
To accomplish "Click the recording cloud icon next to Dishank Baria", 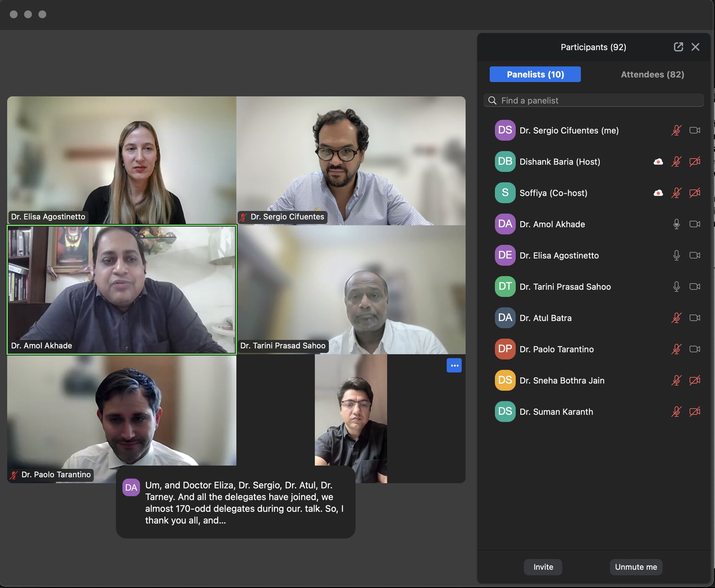I will click(x=658, y=162).
